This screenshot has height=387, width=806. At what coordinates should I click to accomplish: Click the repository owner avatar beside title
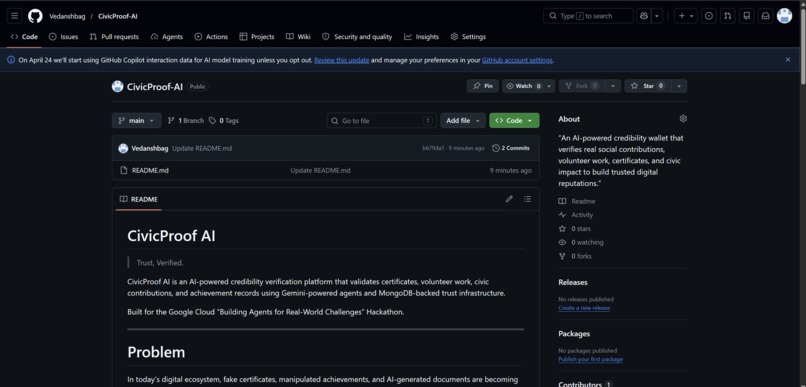(118, 86)
